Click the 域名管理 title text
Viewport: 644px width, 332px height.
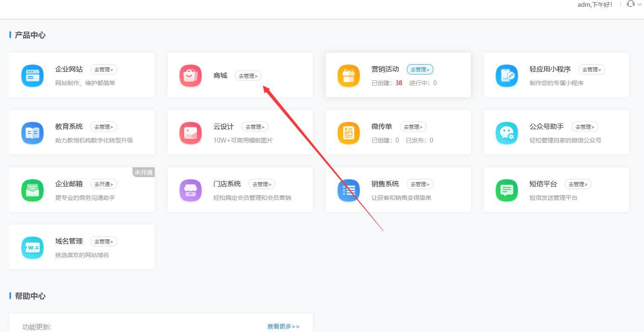tap(69, 241)
